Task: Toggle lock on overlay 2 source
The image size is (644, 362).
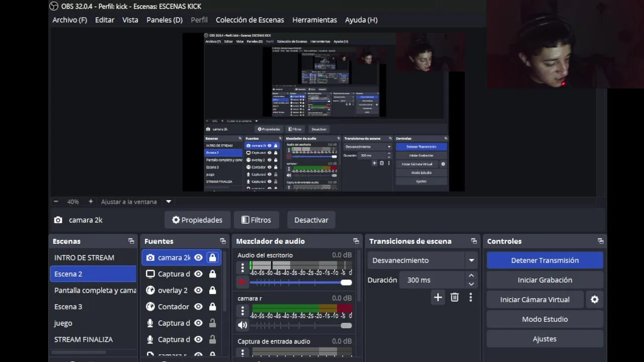Action: pos(212,291)
